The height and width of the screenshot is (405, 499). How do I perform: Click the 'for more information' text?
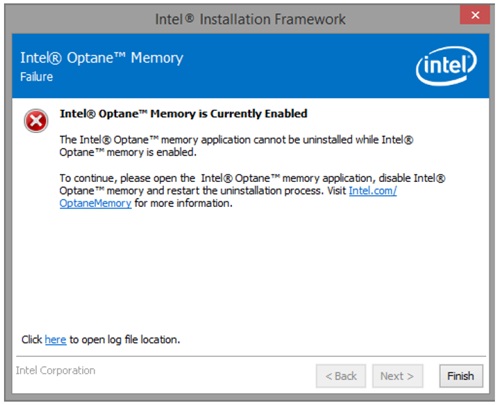pos(183,203)
